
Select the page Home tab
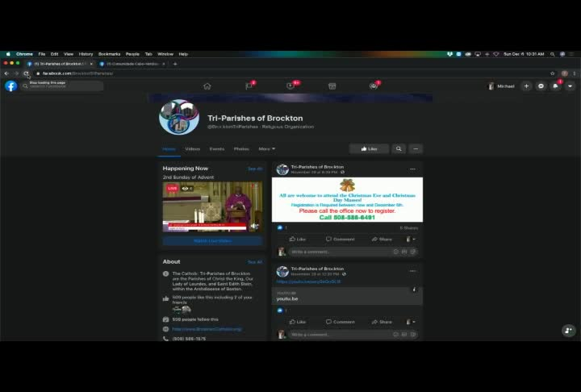pos(169,149)
